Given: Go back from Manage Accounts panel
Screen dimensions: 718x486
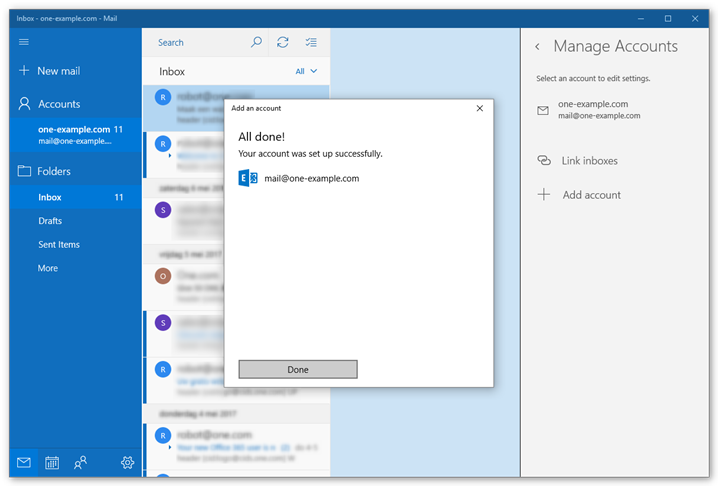Looking at the screenshot, I should tap(537, 47).
